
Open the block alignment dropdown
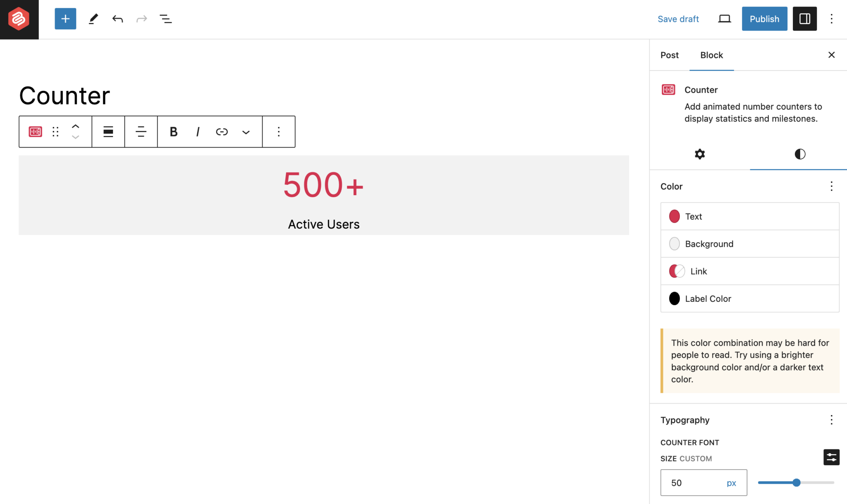(108, 131)
